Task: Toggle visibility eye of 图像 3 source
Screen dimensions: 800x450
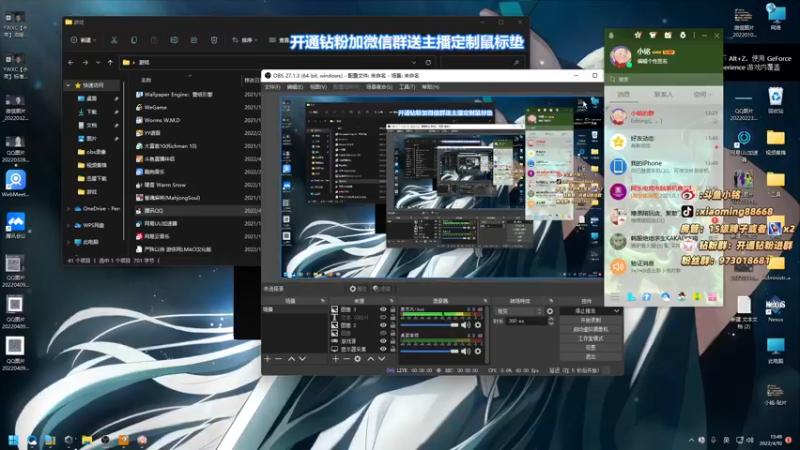Action: coord(383,309)
